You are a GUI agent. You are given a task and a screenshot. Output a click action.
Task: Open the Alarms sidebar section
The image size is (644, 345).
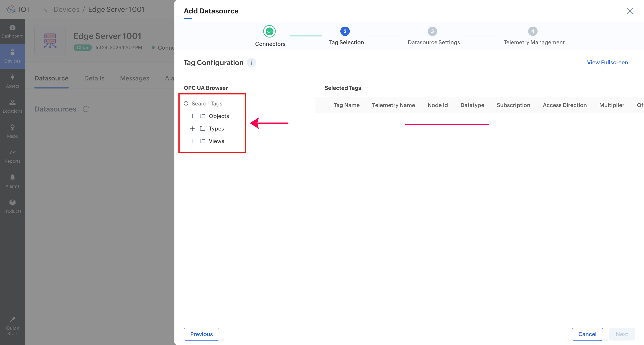13,181
